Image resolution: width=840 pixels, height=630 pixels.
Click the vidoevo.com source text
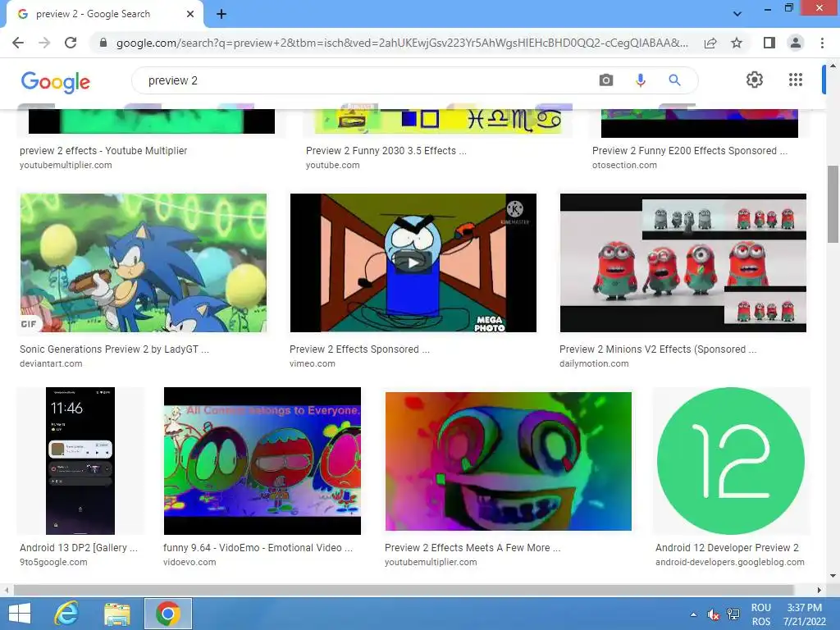[x=189, y=562]
